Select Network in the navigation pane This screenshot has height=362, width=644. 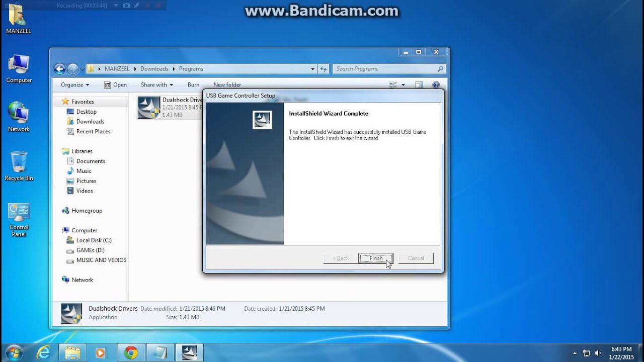82,280
